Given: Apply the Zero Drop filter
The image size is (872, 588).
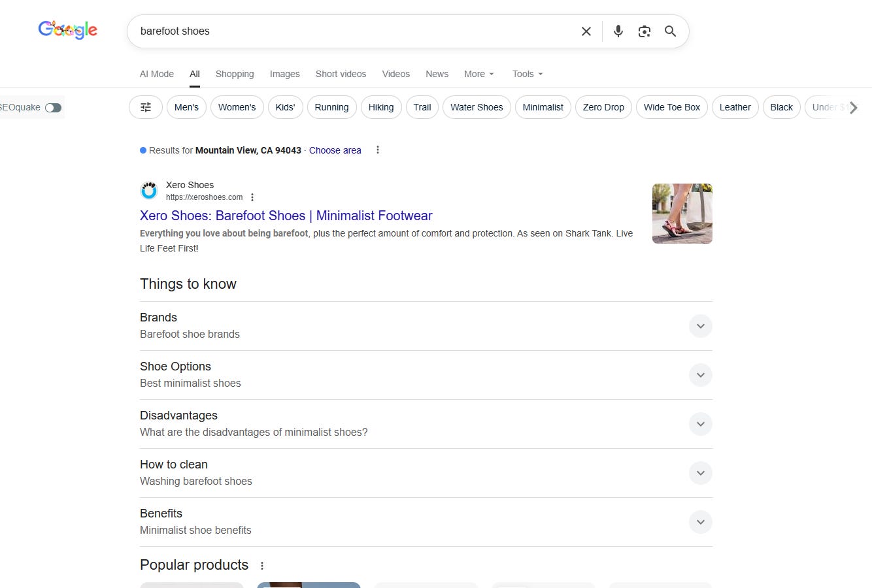Looking at the screenshot, I should [x=603, y=107].
